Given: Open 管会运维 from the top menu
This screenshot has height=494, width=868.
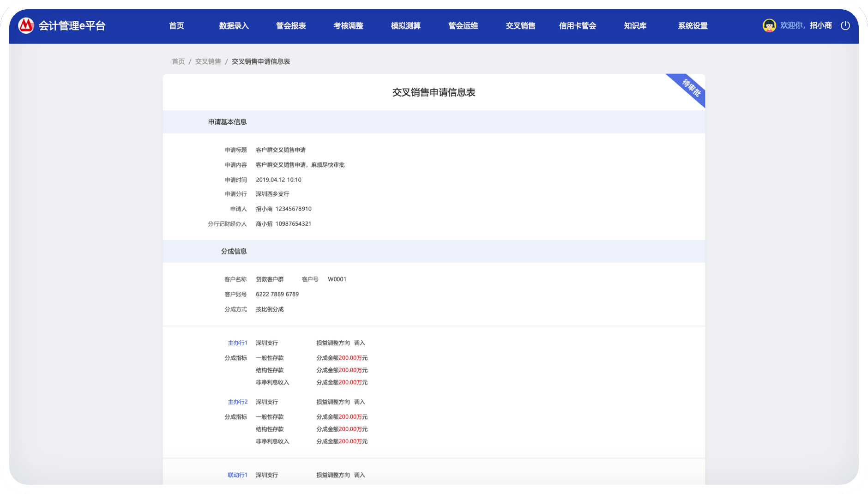Looking at the screenshot, I should pyautogui.click(x=463, y=26).
